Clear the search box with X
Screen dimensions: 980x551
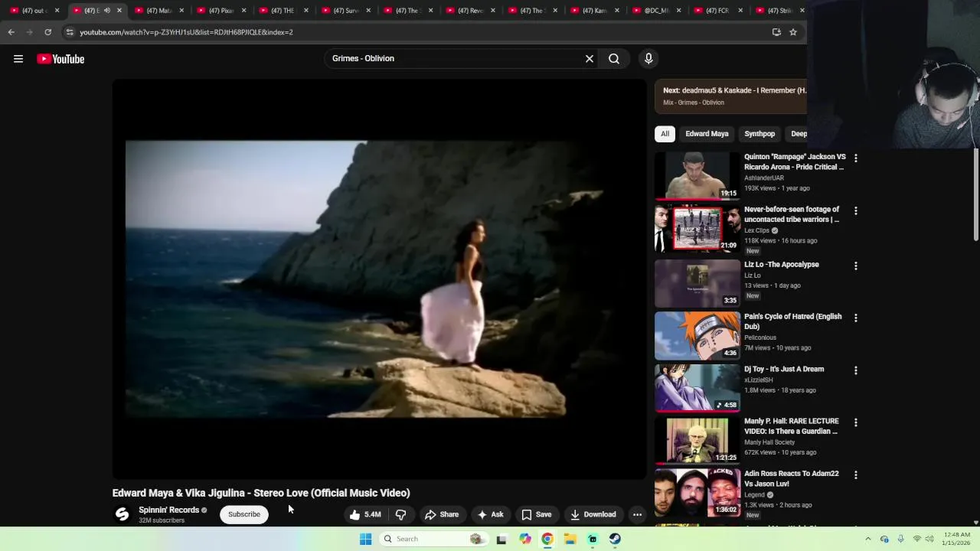click(x=590, y=58)
